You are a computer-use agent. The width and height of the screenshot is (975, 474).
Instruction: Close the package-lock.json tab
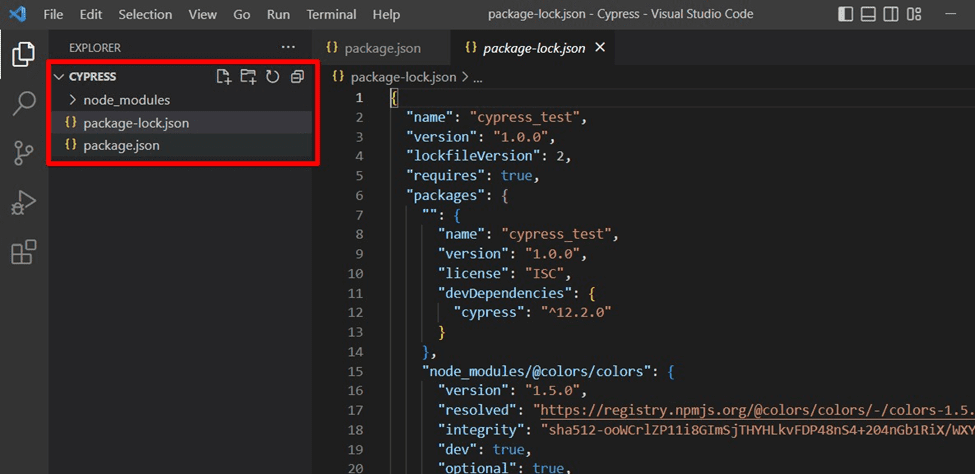pos(600,48)
